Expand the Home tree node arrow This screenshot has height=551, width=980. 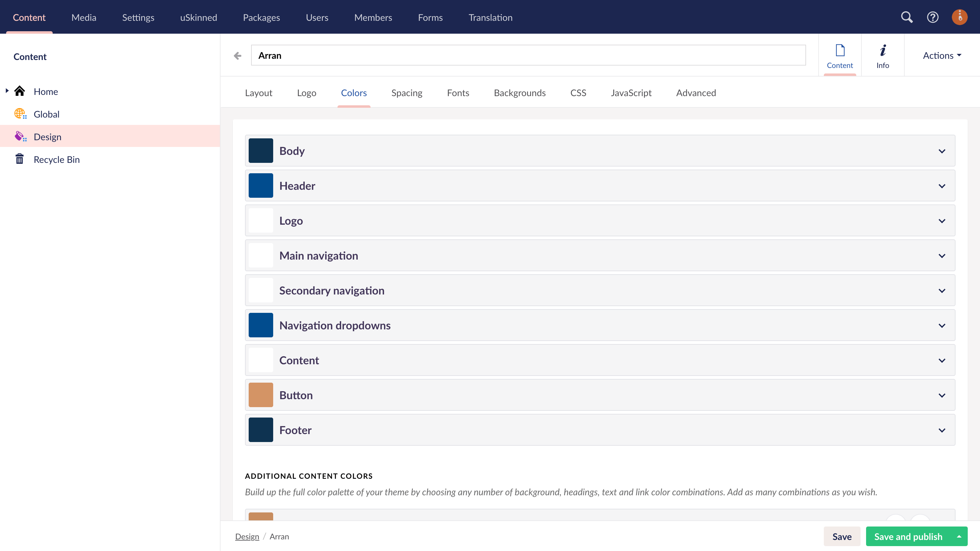tap(7, 91)
